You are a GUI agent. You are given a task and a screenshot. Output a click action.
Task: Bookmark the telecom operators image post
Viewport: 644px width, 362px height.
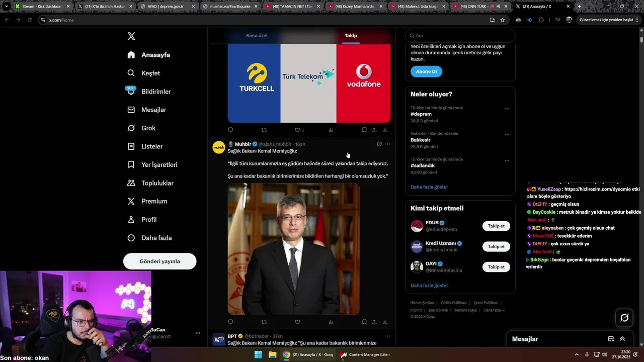coord(364,130)
